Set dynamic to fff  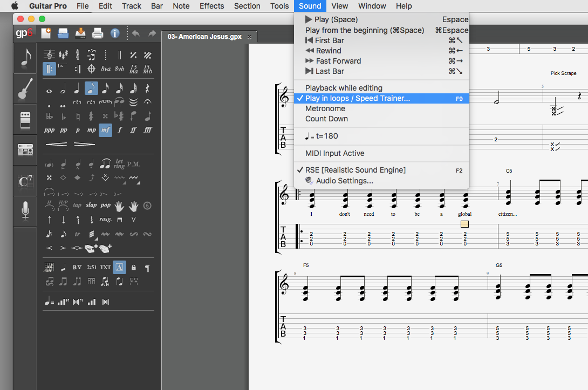coord(147,130)
